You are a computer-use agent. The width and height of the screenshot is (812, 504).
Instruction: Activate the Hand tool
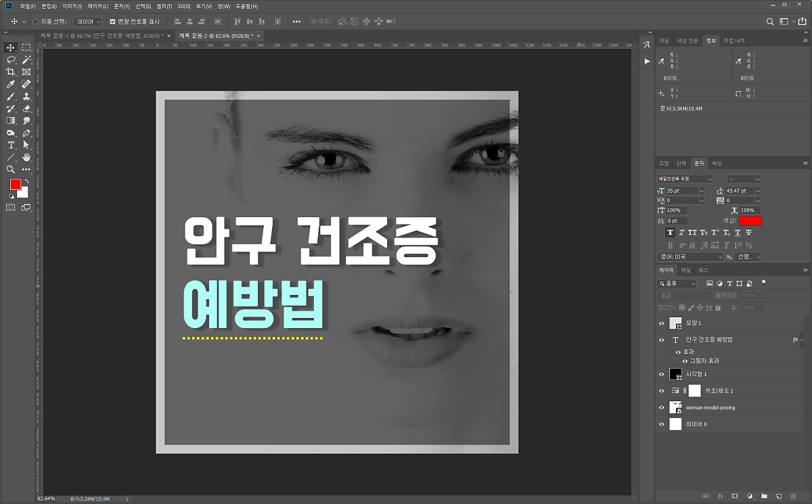pyautogui.click(x=26, y=157)
